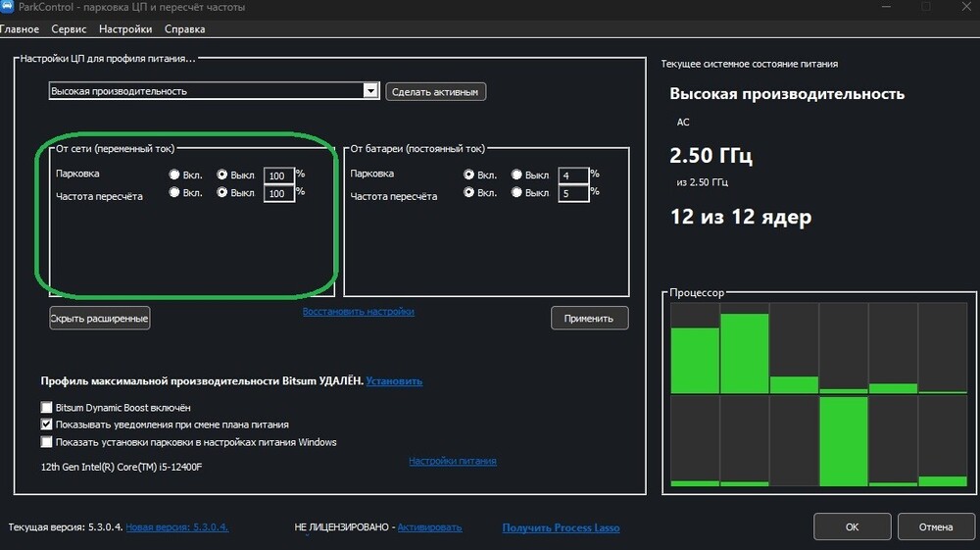The image size is (980, 550).
Task: Toggle Показать установки парковки в настройках checkbox
Action: [46, 442]
